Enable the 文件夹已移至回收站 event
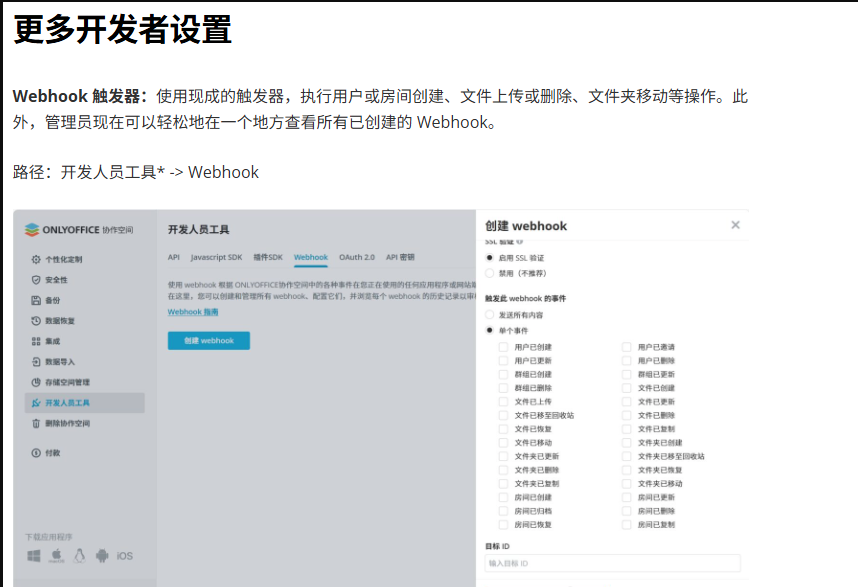The width and height of the screenshot is (858, 587). click(x=627, y=456)
